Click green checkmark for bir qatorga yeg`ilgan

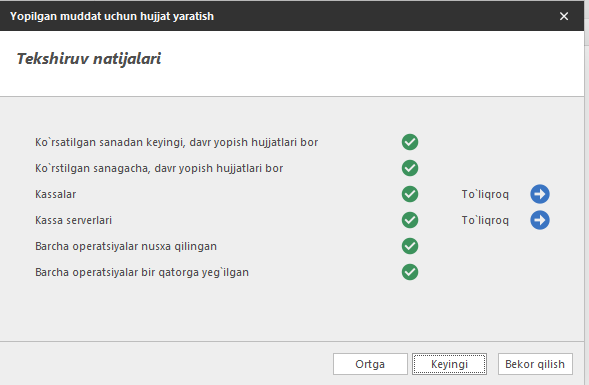coord(410,272)
